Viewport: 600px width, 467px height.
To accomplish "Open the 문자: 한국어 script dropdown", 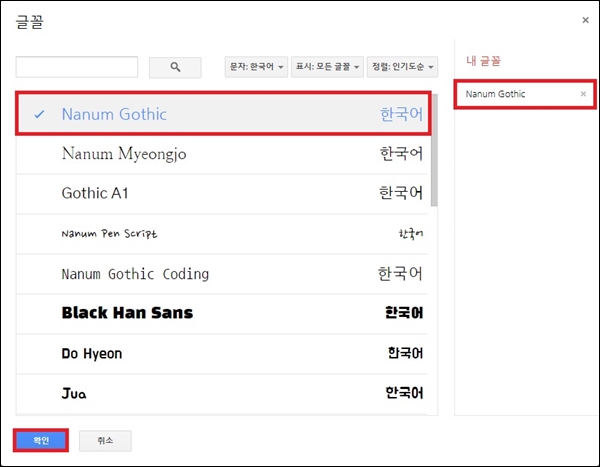I will 256,67.
